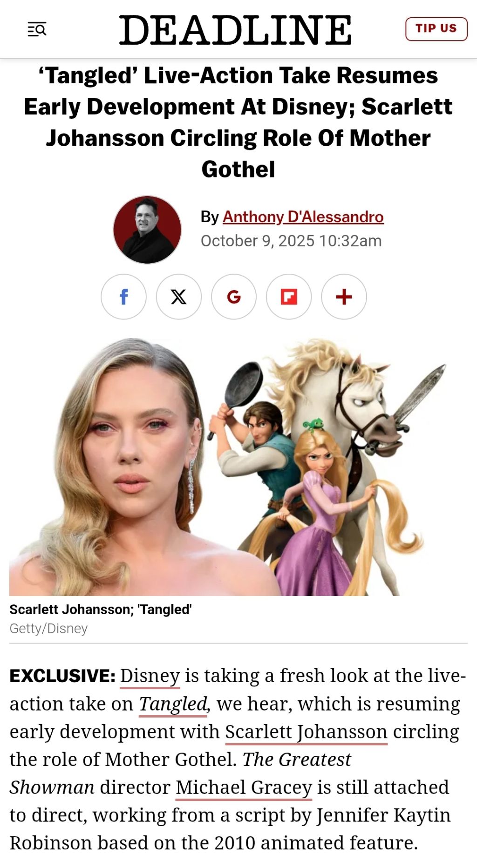This screenshot has width=477, height=868.
Task: Open Anthony D'Alessandro author link
Action: tap(303, 217)
